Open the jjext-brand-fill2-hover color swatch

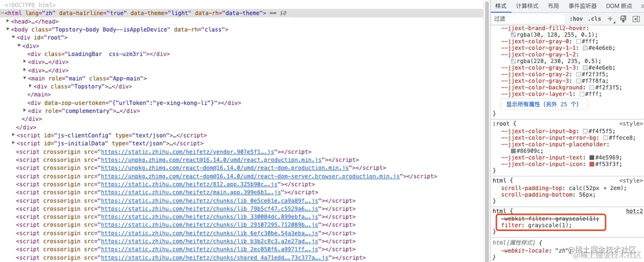tap(513, 35)
